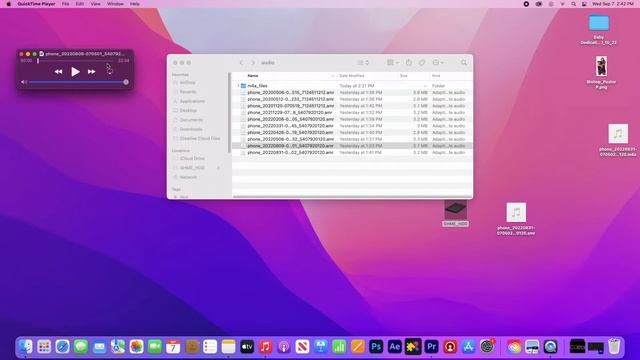The height and width of the screenshot is (360, 640).
Task: Select the phone_20220506 amr file
Action: (352, 139)
